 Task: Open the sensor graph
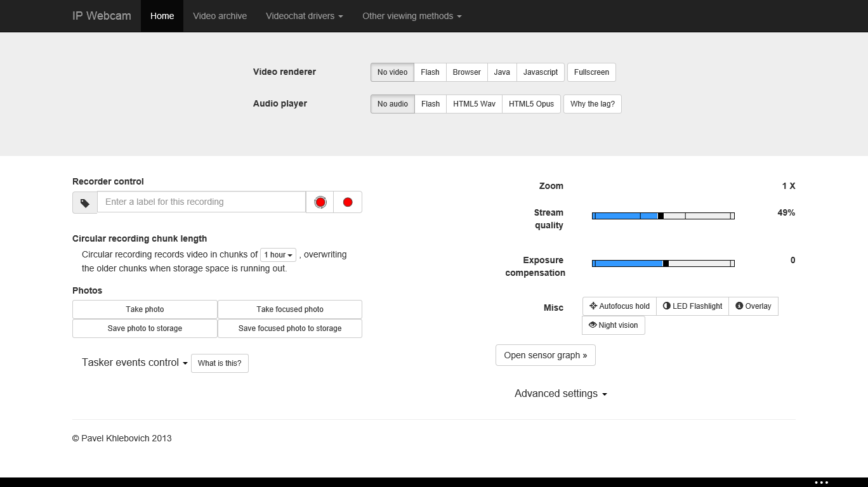546,355
